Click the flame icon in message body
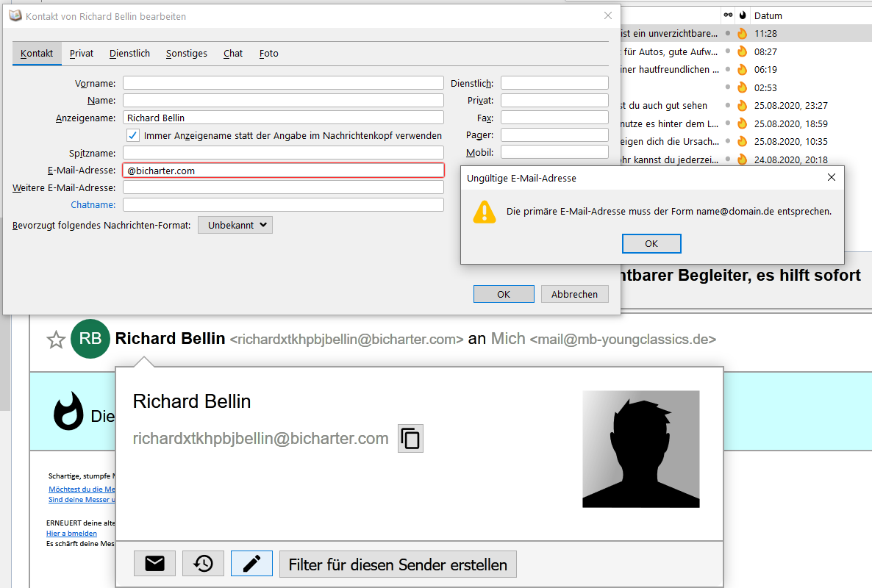The image size is (872, 588). click(x=68, y=411)
